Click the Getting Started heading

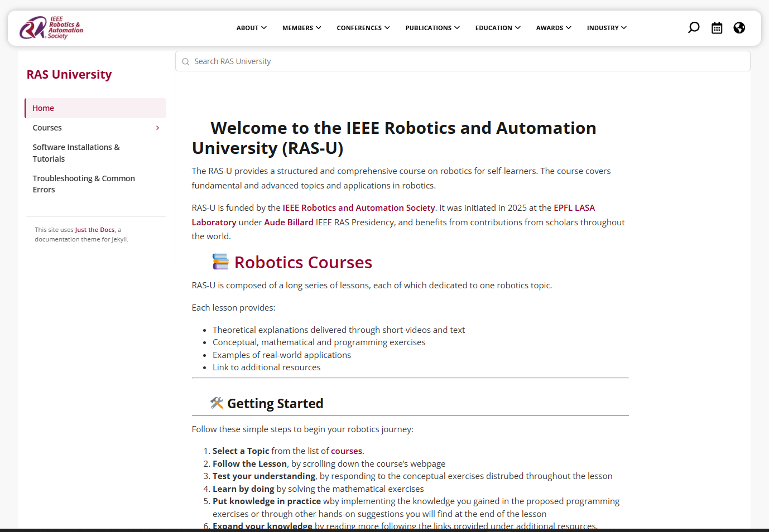[275, 403]
